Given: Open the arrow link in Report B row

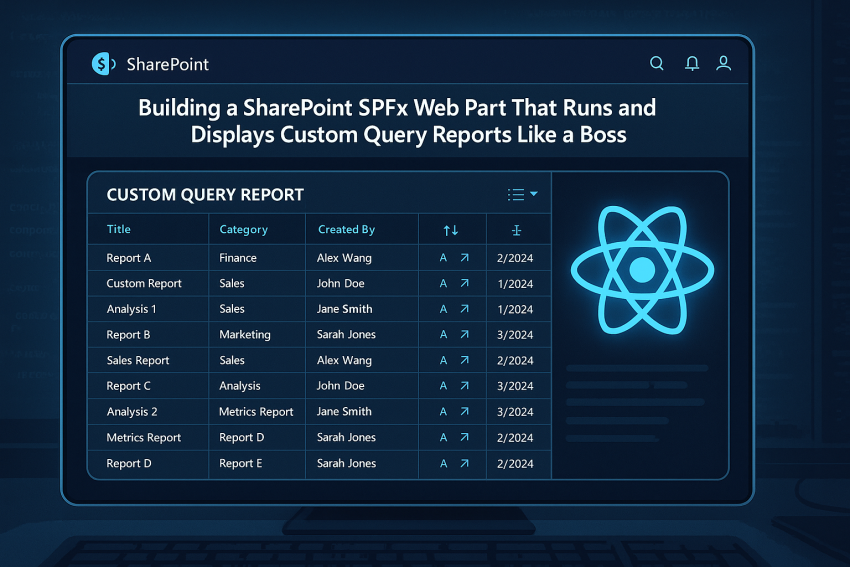Looking at the screenshot, I should [x=465, y=334].
